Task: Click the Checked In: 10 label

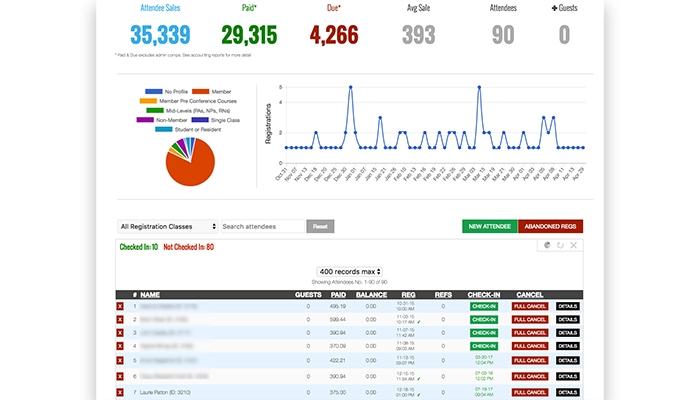Action: click(x=139, y=247)
